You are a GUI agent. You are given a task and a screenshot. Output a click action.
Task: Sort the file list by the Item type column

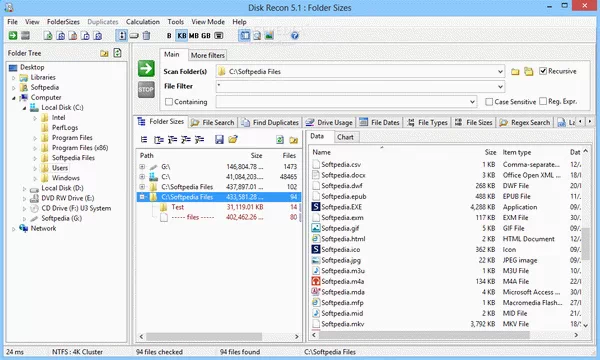(517, 152)
